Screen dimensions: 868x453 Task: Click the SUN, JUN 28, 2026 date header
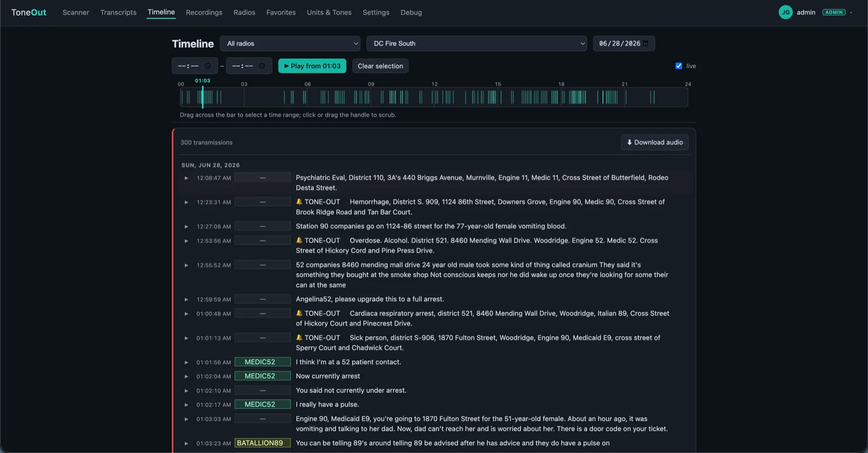(x=210, y=165)
